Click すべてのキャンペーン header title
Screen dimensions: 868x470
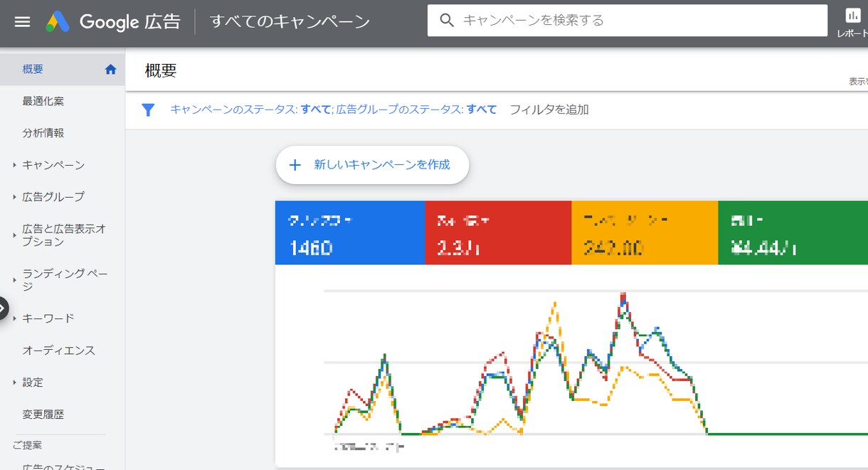[x=290, y=21]
